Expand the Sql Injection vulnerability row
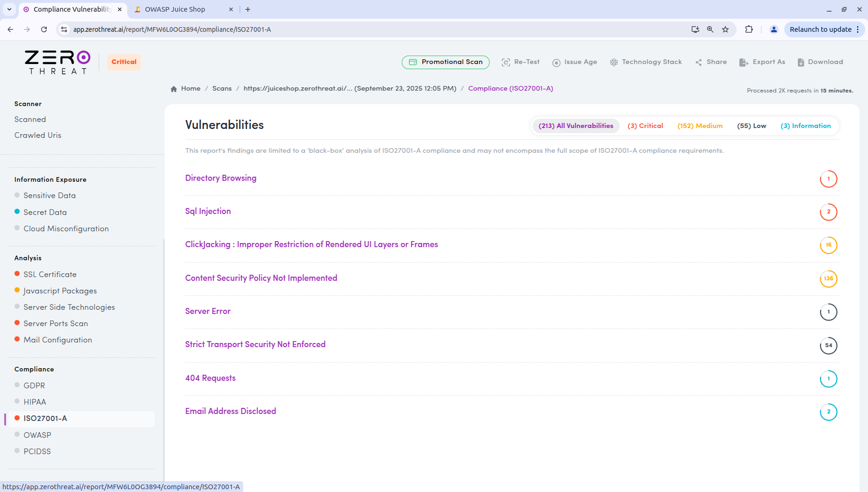The height and width of the screenshot is (492, 868). coord(208,211)
